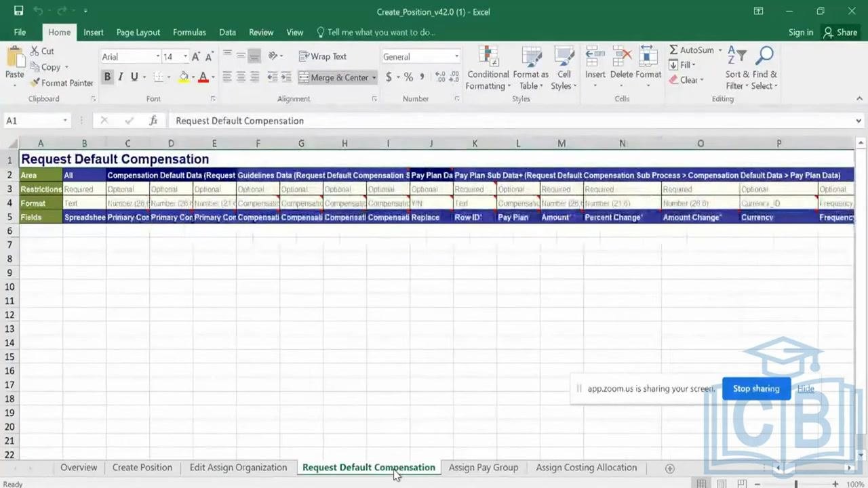Open the Assign Pay Group sheet tab
The image size is (868, 488).
(484, 468)
